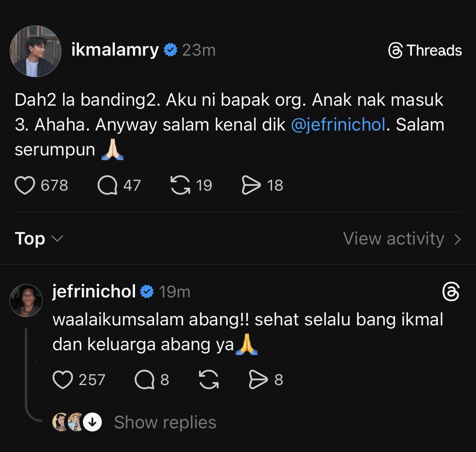Expand Show replies under jefrinichol's comment

coord(165,422)
